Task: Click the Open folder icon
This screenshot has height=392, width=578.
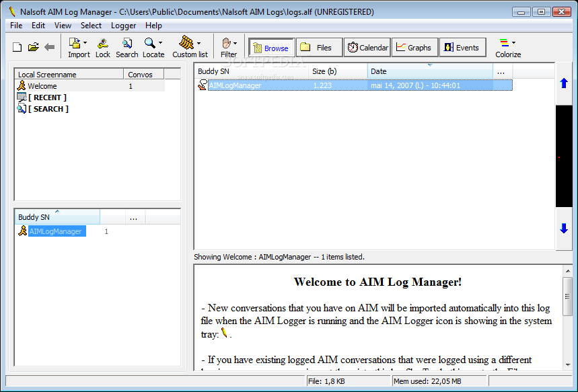Action: point(34,47)
